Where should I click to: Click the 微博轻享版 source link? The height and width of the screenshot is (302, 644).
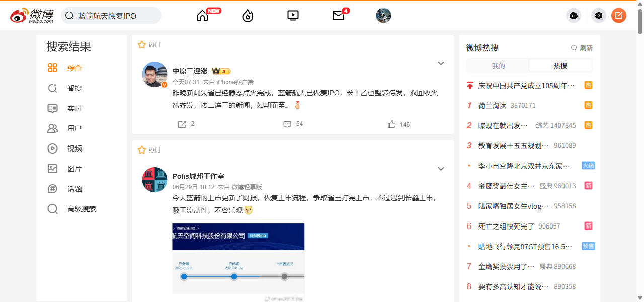[x=247, y=187]
